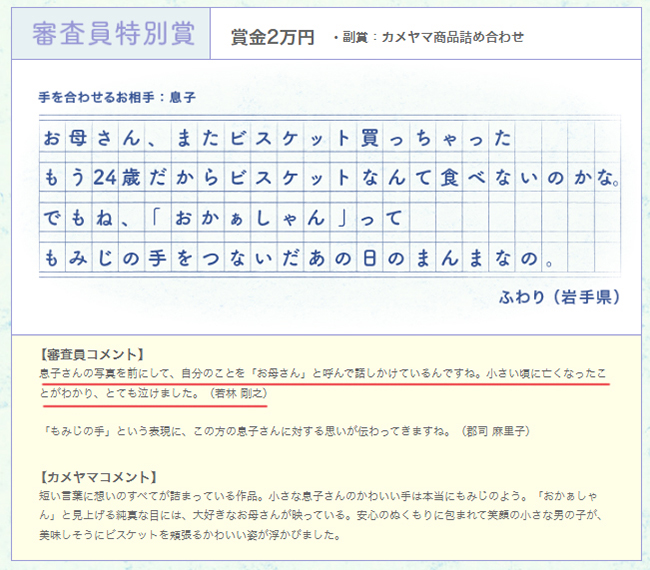Viewport: 650px width, 570px height.
Task: Click the line お母さん、またビスケット買っちゃった
Action: pos(277,138)
